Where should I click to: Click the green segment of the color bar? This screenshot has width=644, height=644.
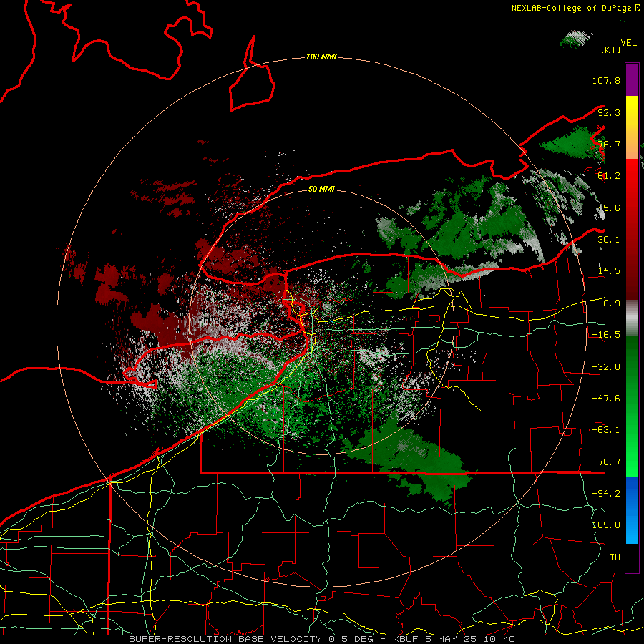(x=632, y=406)
